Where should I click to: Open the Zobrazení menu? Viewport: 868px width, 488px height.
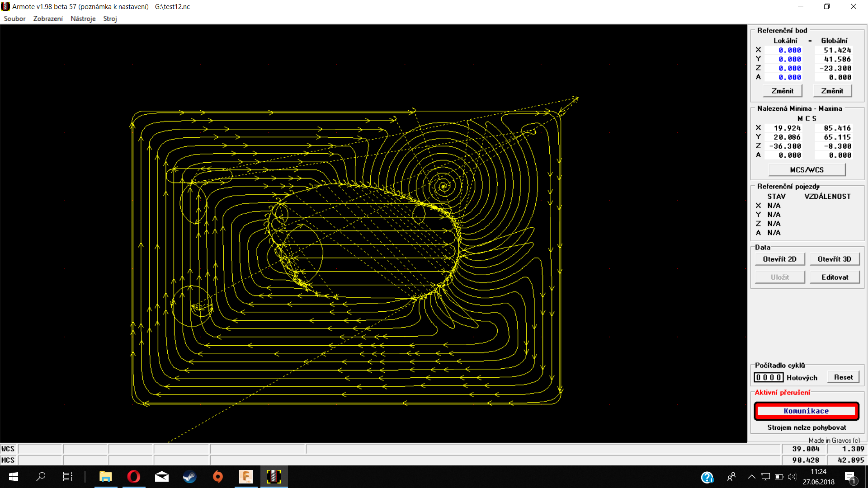[48, 19]
